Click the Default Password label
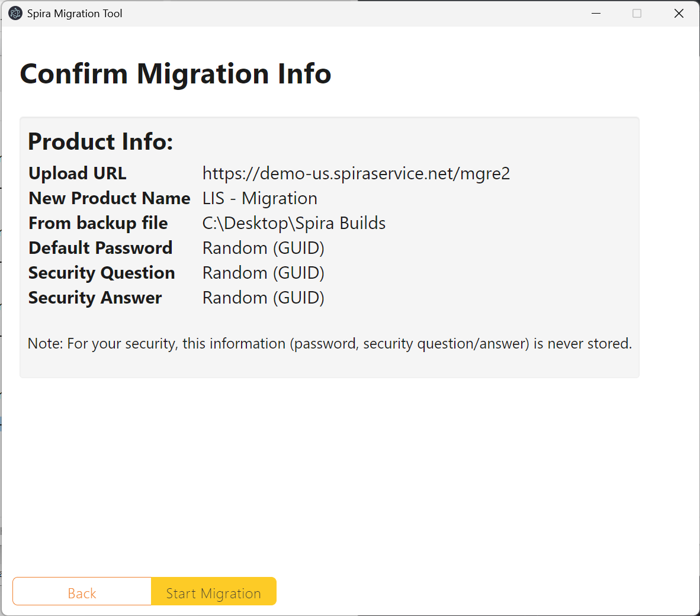 [x=101, y=248]
